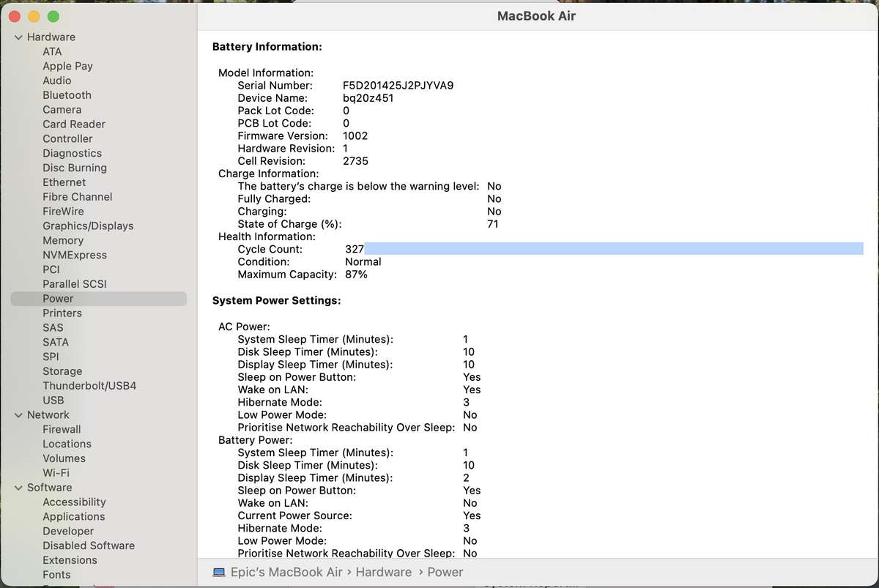
Task: Select Applications under Software
Action: click(x=73, y=517)
